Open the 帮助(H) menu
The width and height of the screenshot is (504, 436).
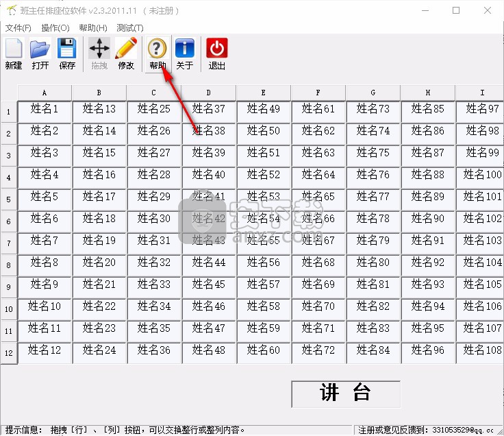coord(93,28)
